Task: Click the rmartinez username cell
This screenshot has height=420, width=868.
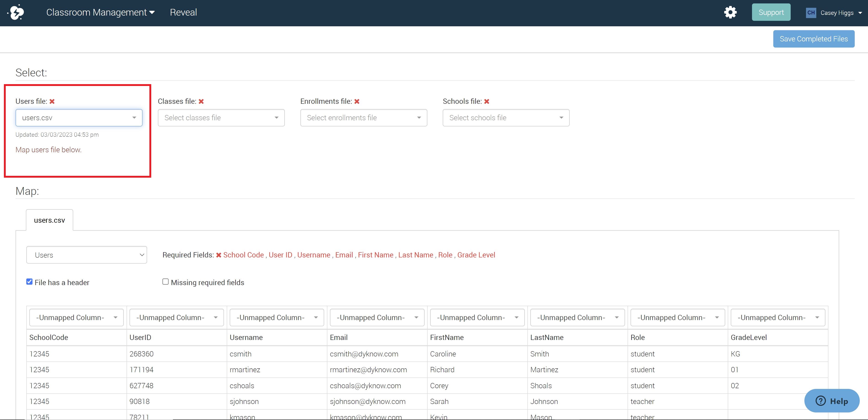Action: (x=277, y=370)
